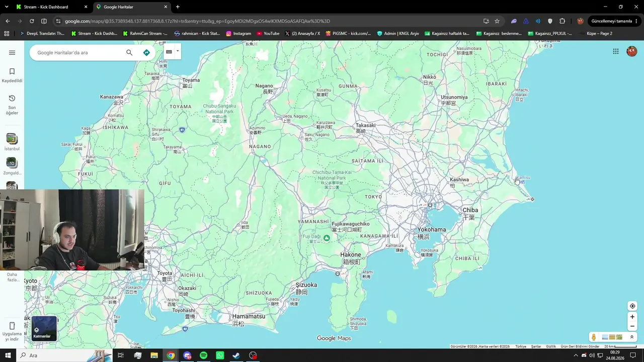Open the Şartlar terms link
This screenshot has width=644, height=362.
[536, 346]
